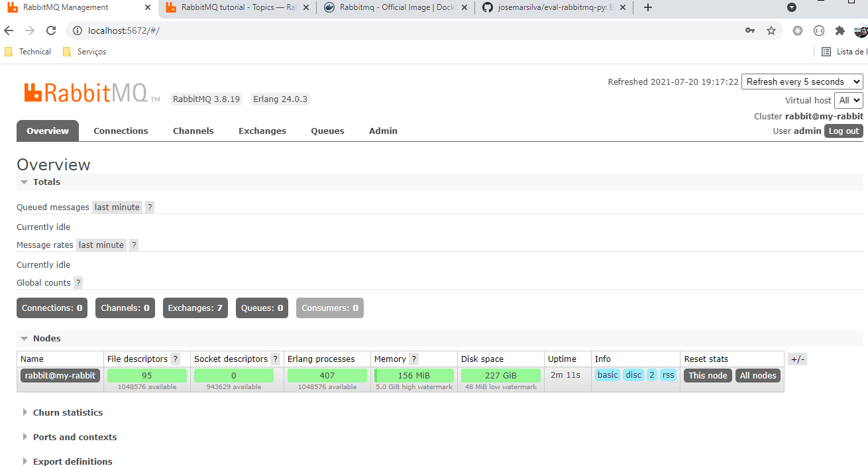Log out of the admin user
Viewport: 868px width, 468px height.
(843, 131)
